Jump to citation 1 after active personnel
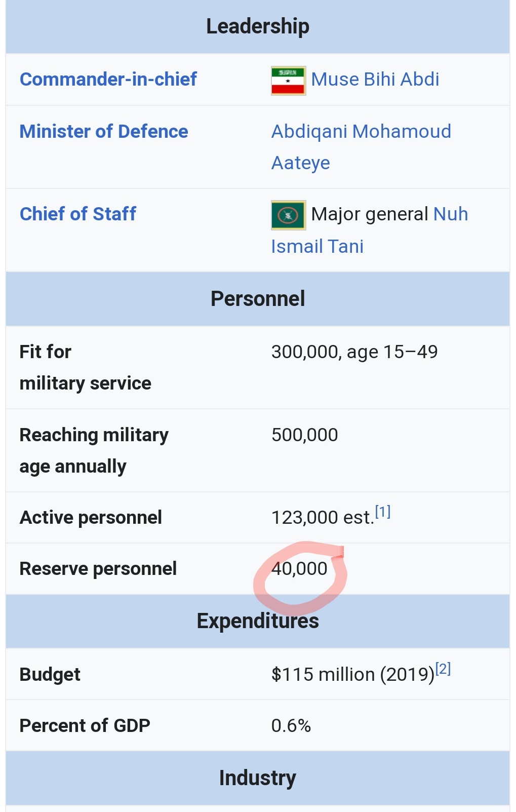Image resolution: width=516 pixels, height=812 pixels. pos(383,512)
